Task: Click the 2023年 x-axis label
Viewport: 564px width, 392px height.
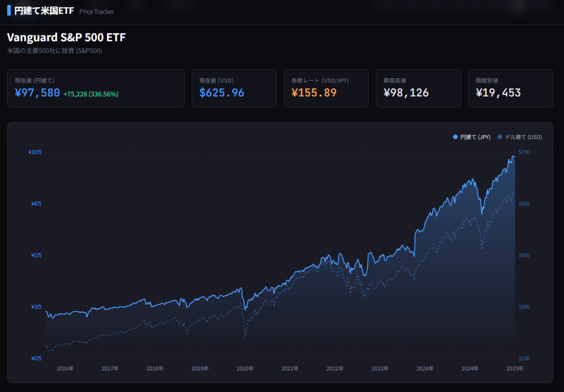Action: click(380, 369)
